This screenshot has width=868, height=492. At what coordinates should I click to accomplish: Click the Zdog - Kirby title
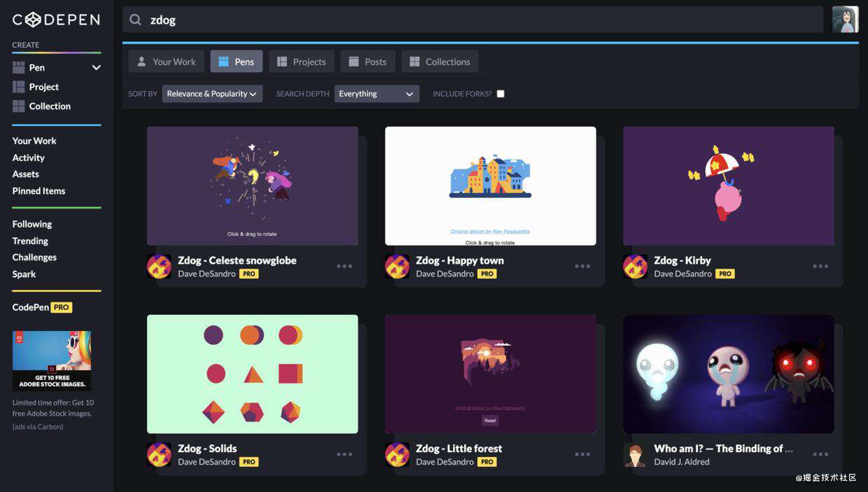click(x=682, y=260)
